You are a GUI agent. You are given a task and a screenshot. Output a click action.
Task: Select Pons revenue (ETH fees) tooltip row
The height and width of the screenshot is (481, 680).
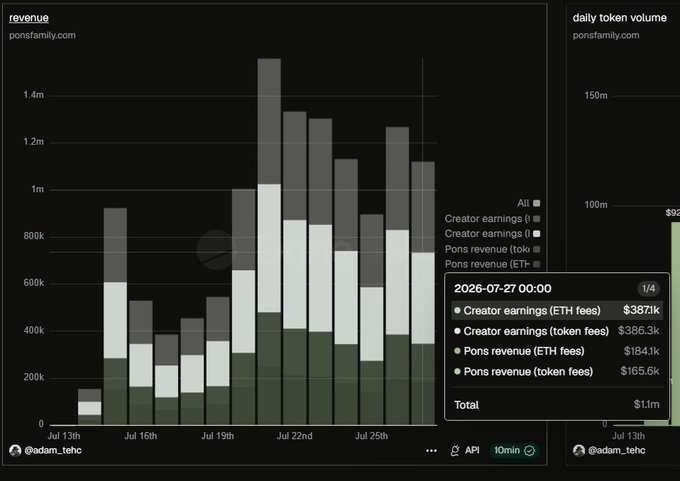coord(557,351)
